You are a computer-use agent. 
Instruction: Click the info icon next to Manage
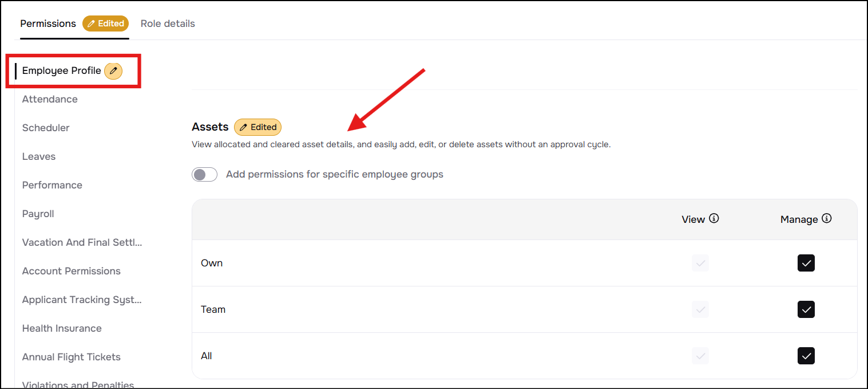click(x=826, y=218)
